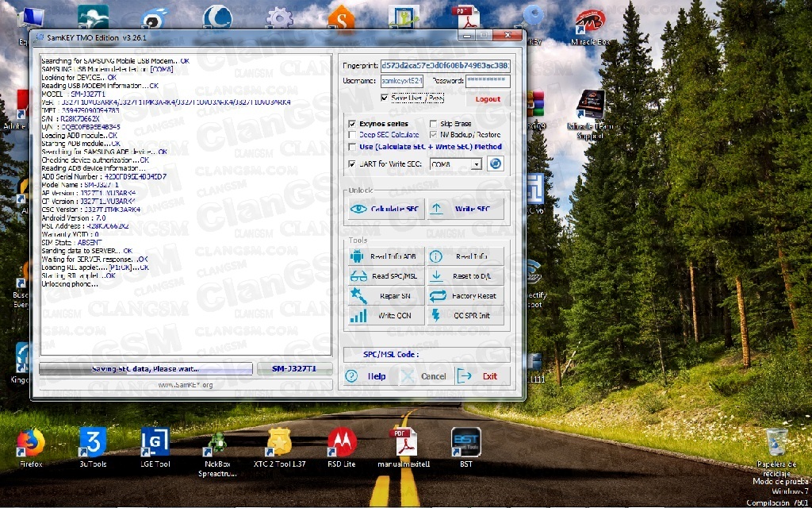Viewport: 812px width, 508px height.
Task: Close the SamKEY TMO Edition window
Action: (507, 35)
